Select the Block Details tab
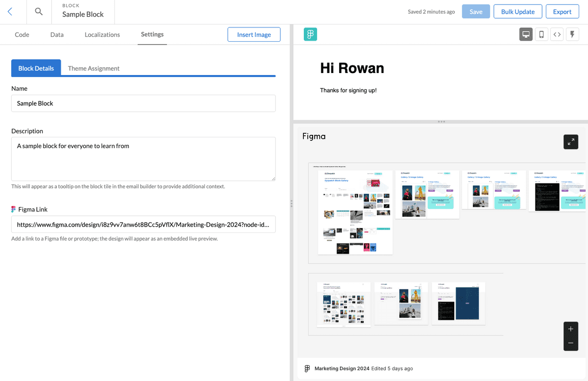The width and height of the screenshot is (588, 381). pos(36,68)
